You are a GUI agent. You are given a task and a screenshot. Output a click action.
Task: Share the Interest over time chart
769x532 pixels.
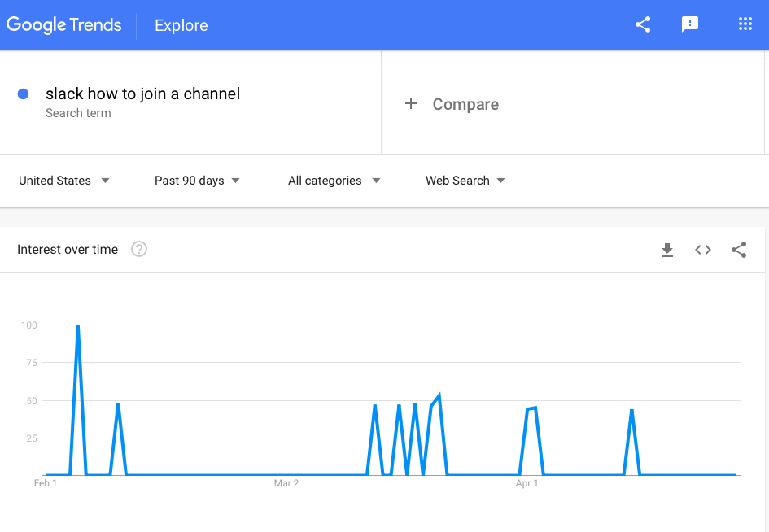pyautogui.click(x=739, y=250)
